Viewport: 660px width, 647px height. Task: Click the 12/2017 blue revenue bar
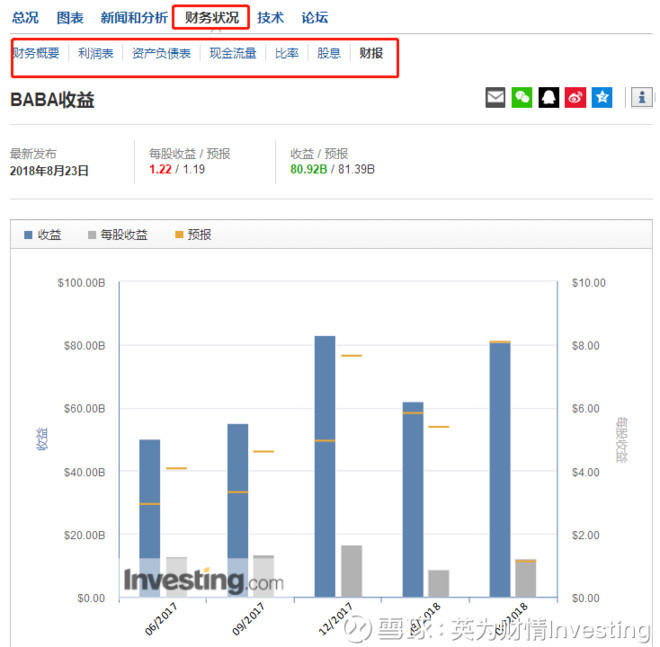coord(325,466)
